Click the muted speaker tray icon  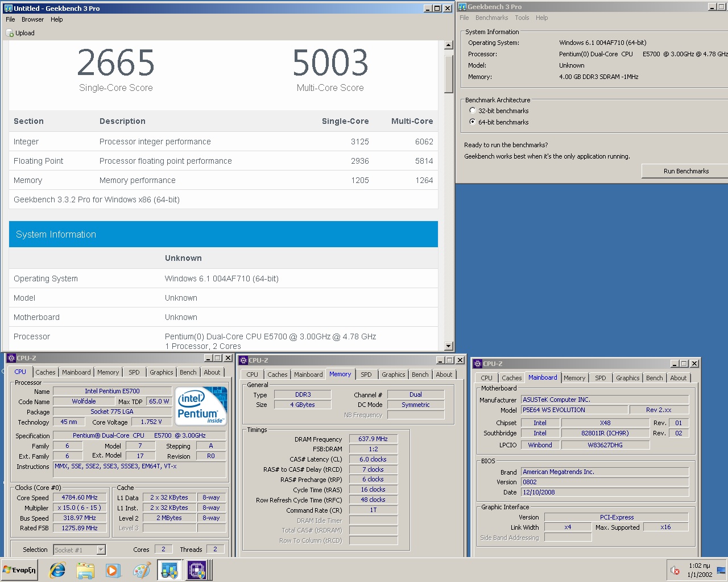pos(675,570)
